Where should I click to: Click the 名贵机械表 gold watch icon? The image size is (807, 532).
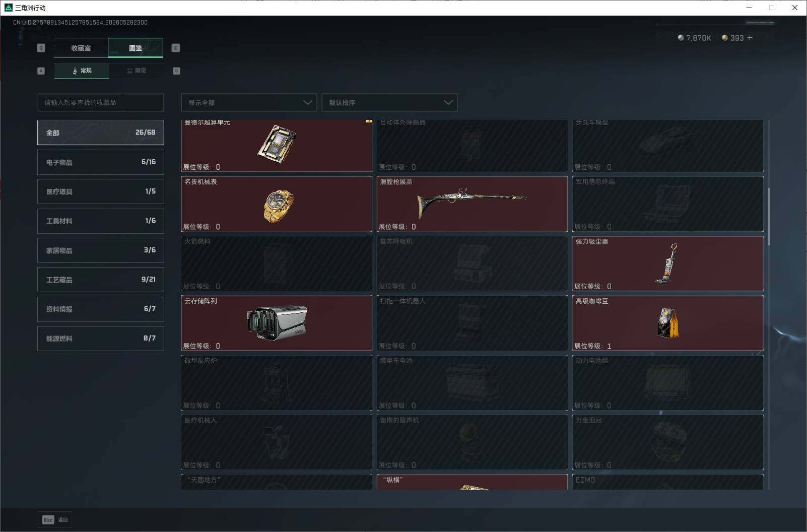point(278,206)
